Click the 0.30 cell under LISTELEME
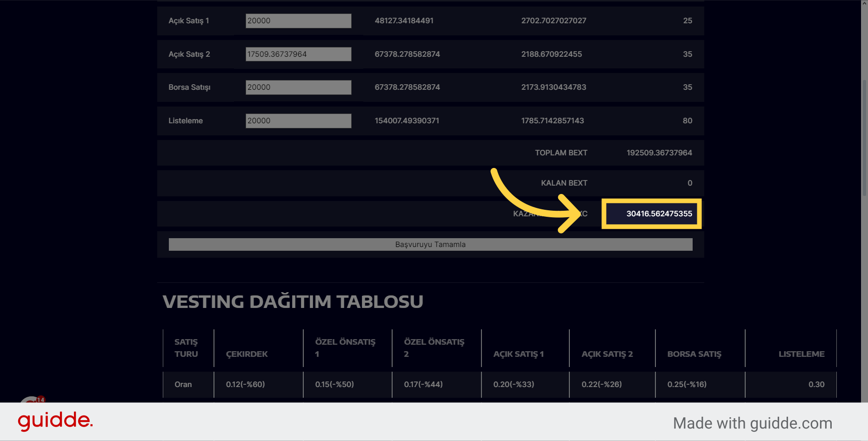Viewport: 868px width, 441px height. (816, 384)
